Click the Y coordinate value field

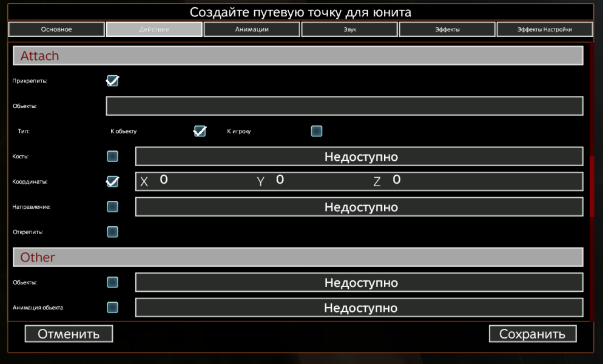tap(303, 181)
